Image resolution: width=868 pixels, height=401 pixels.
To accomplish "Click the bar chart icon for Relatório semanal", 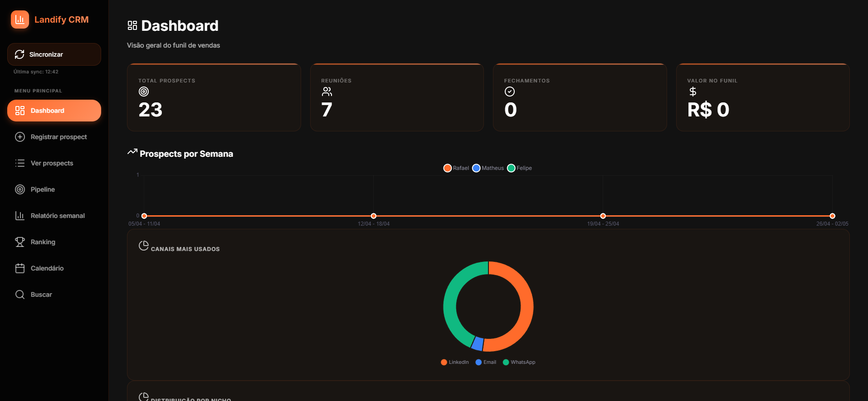I will pos(20,216).
